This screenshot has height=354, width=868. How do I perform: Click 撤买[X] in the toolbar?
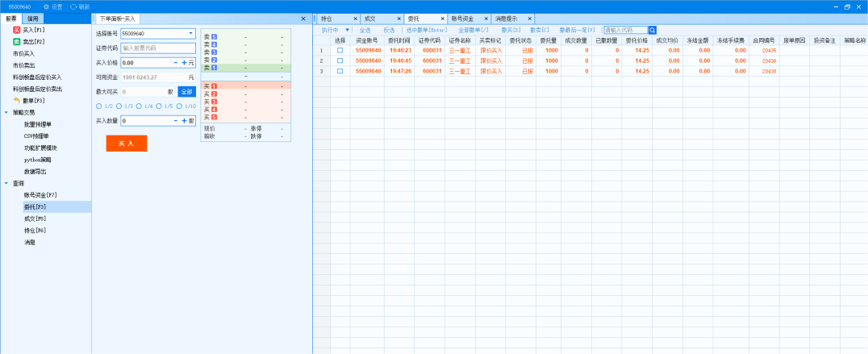pos(511,31)
